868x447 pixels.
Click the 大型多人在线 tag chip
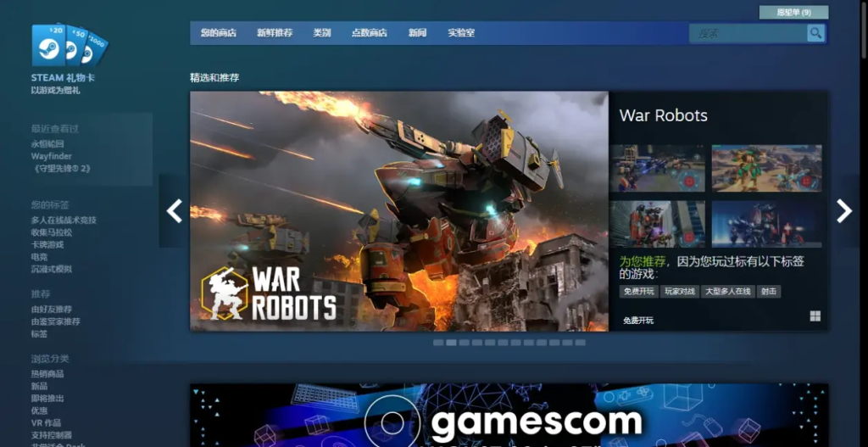pos(728,291)
